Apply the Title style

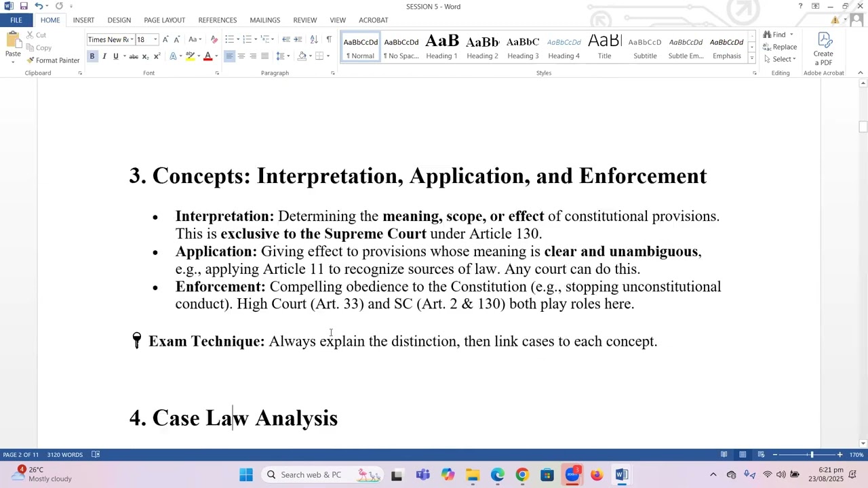[604, 47]
